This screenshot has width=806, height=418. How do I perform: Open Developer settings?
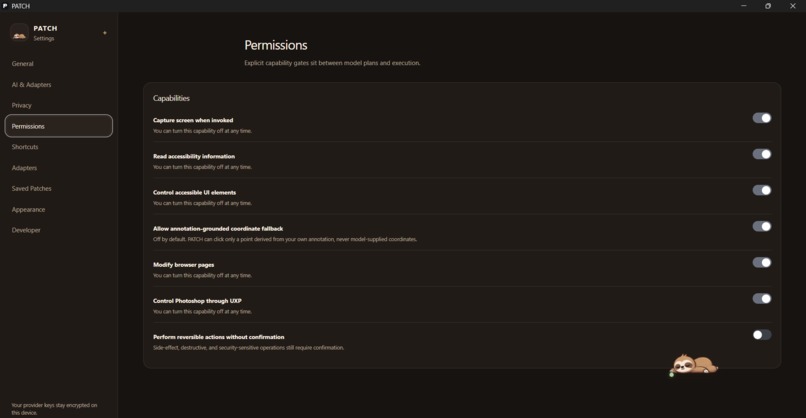[x=59, y=230]
